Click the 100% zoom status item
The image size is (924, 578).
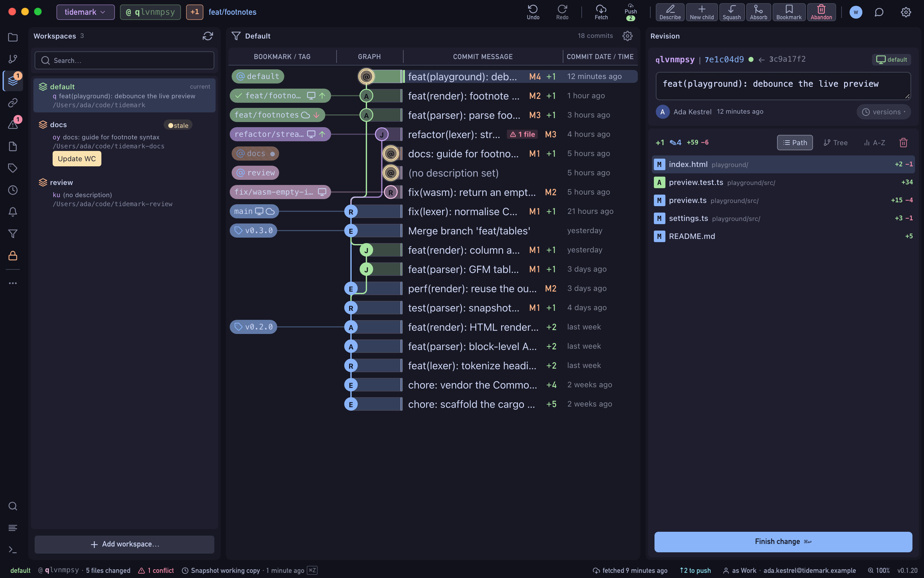pyautogui.click(x=878, y=570)
